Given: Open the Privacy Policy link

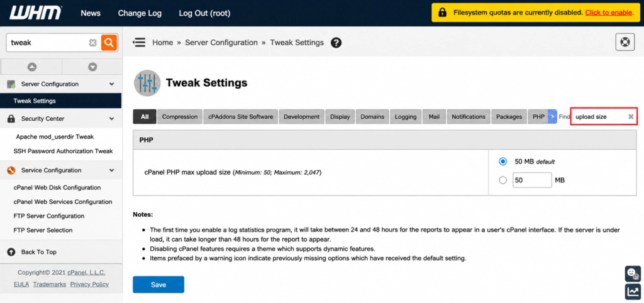Looking at the screenshot, I should click(89, 284).
